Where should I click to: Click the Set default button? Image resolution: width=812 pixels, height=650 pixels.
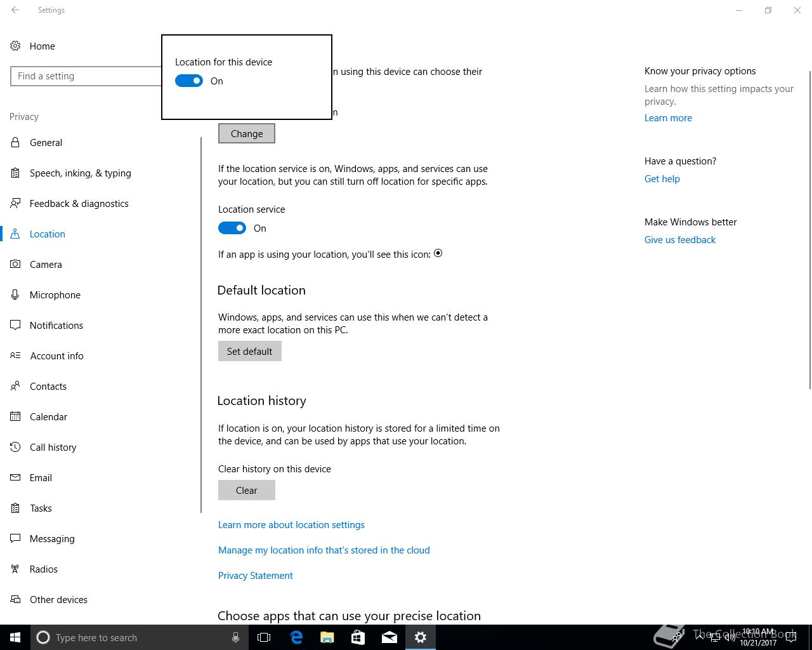pyautogui.click(x=250, y=351)
